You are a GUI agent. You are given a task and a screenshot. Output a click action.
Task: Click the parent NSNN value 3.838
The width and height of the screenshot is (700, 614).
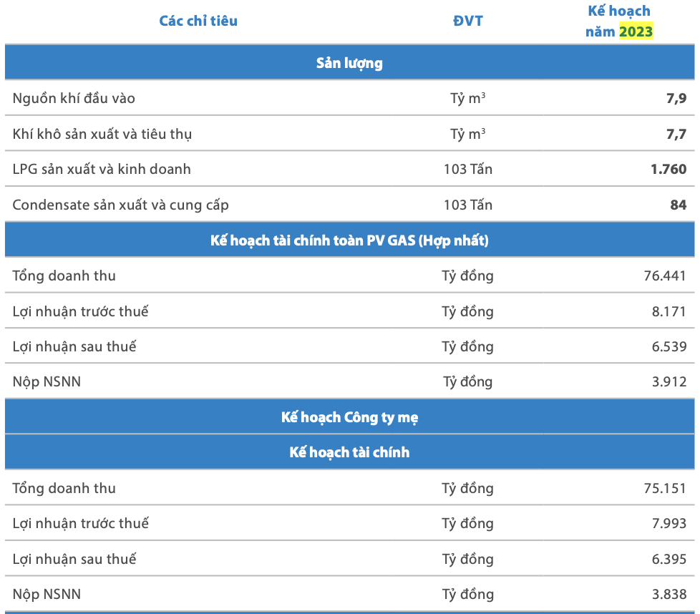669,594
